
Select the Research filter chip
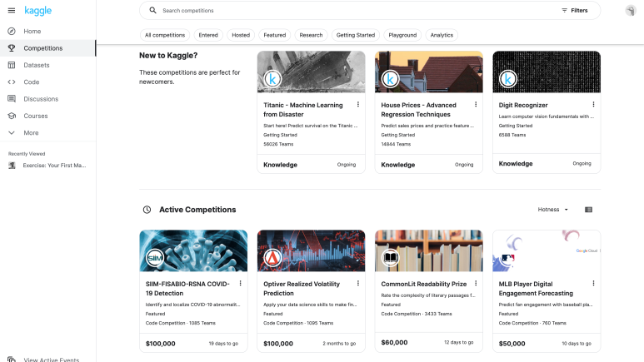click(311, 35)
